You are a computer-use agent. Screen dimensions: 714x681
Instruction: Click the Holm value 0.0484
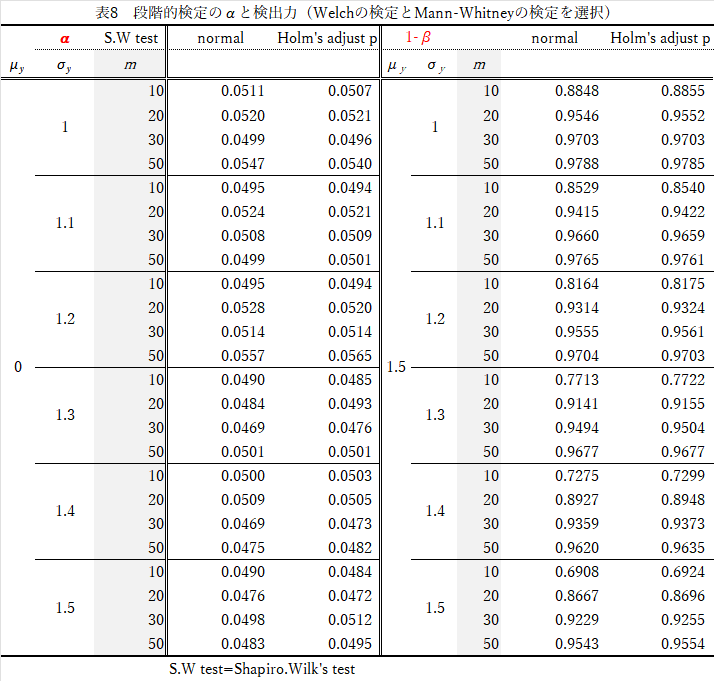[x=350, y=572]
